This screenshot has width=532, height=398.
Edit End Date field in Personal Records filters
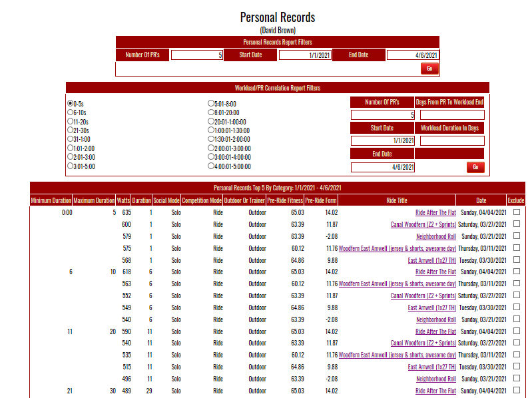413,55
